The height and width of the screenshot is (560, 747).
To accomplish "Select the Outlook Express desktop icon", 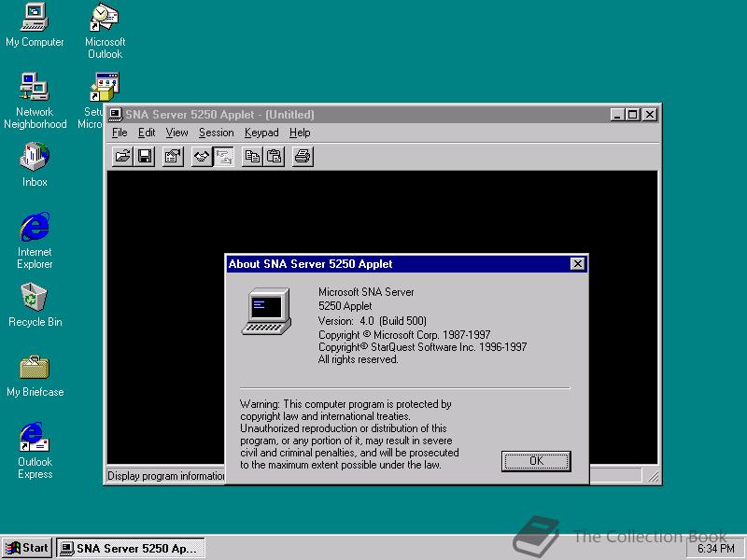I will tap(35, 451).
